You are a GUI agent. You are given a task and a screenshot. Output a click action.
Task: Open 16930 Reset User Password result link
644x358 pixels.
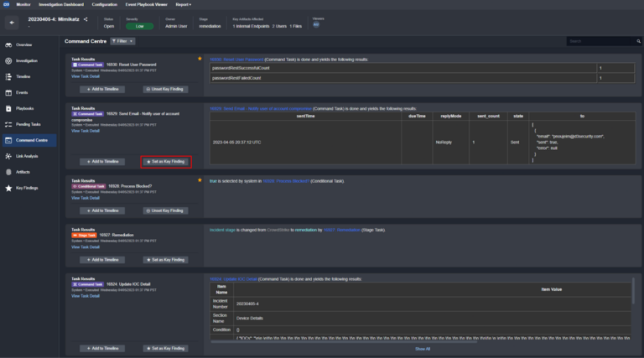236,60
